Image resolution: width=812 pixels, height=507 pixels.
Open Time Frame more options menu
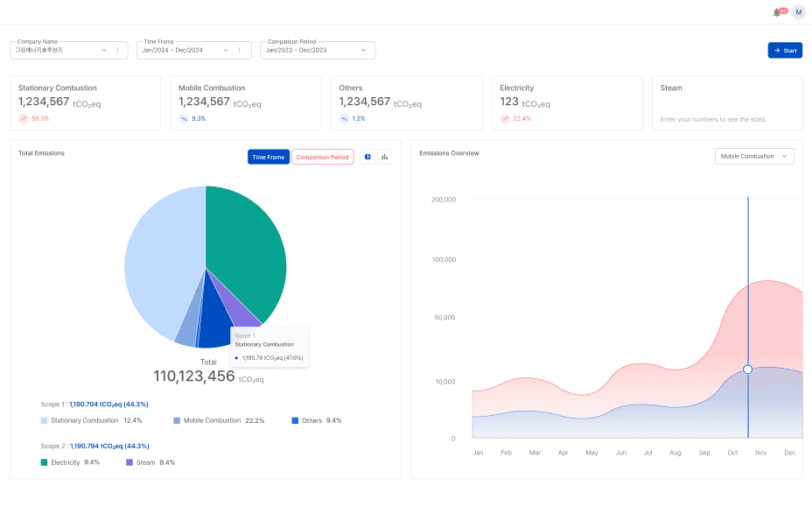tap(239, 51)
